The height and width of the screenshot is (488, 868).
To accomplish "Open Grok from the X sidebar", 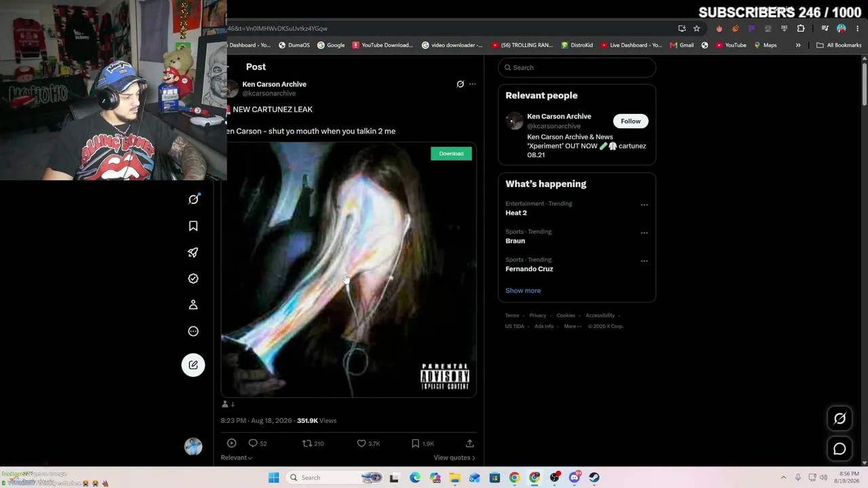I will 193,199.
